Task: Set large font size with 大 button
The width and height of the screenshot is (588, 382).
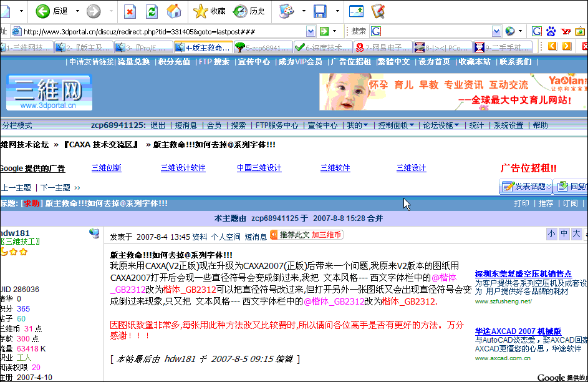Action: click(576, 234)
